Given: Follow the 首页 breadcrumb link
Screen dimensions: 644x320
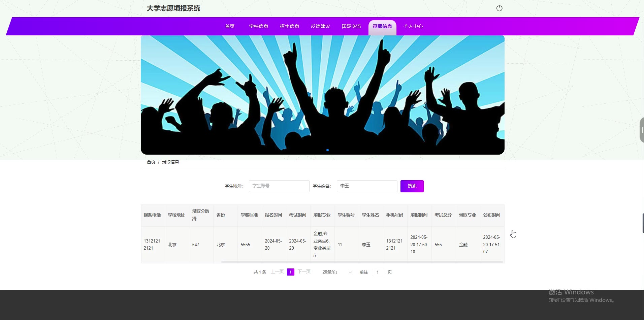Looking at the screenshot, I should click(x=151, y=162).
